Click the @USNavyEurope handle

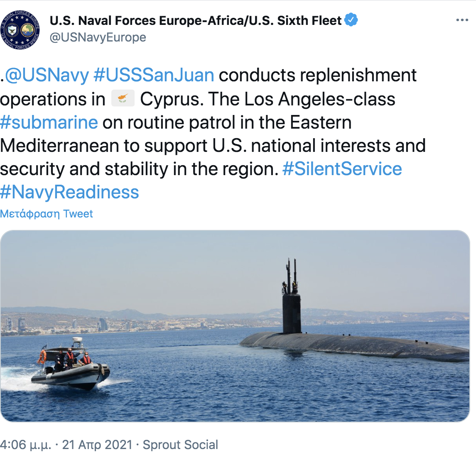(98, 37)
